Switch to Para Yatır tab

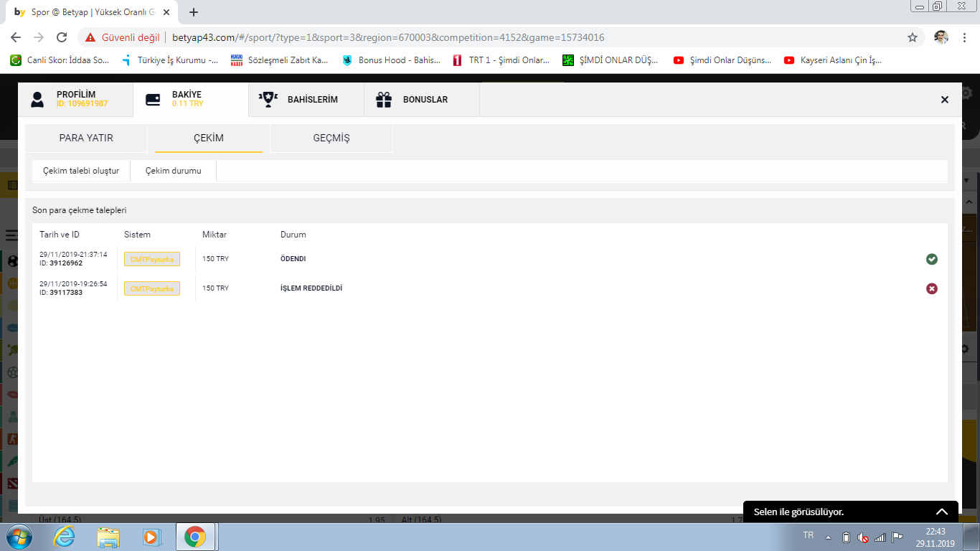pyautogui.click(x=86, y=138)
